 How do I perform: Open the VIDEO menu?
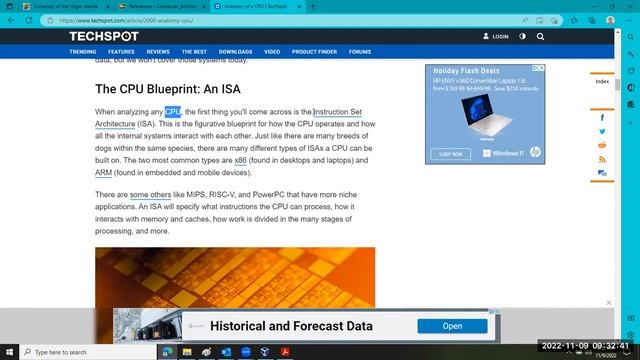[x=272, y=52]
